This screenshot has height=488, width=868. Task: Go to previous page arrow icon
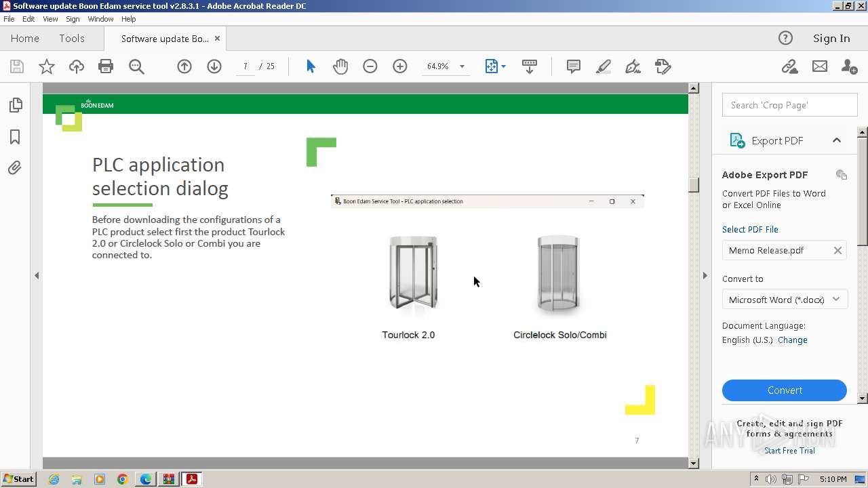184,66
